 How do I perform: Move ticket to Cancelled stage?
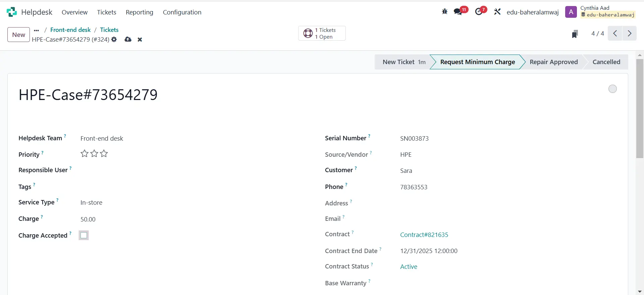click(x=606, y=62)
